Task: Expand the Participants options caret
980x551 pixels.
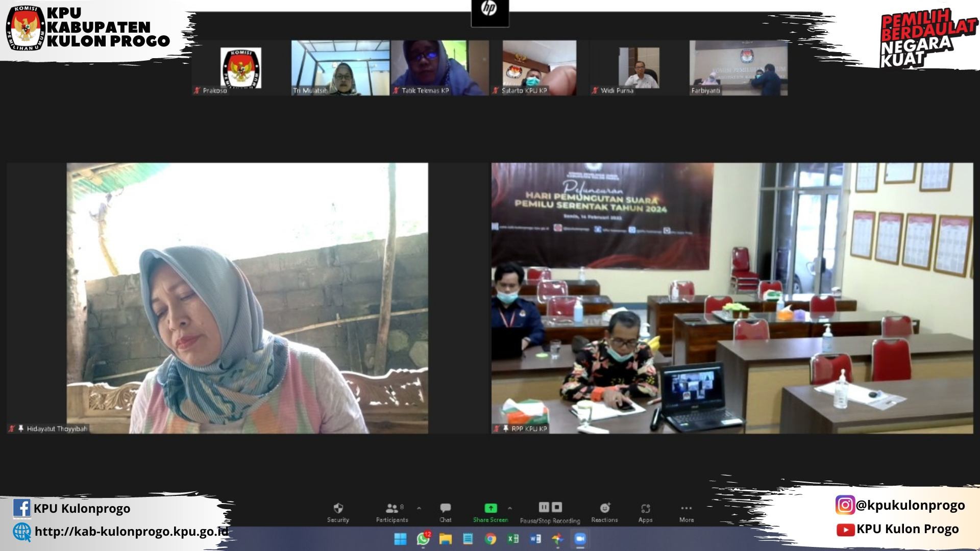Action: 419,508
